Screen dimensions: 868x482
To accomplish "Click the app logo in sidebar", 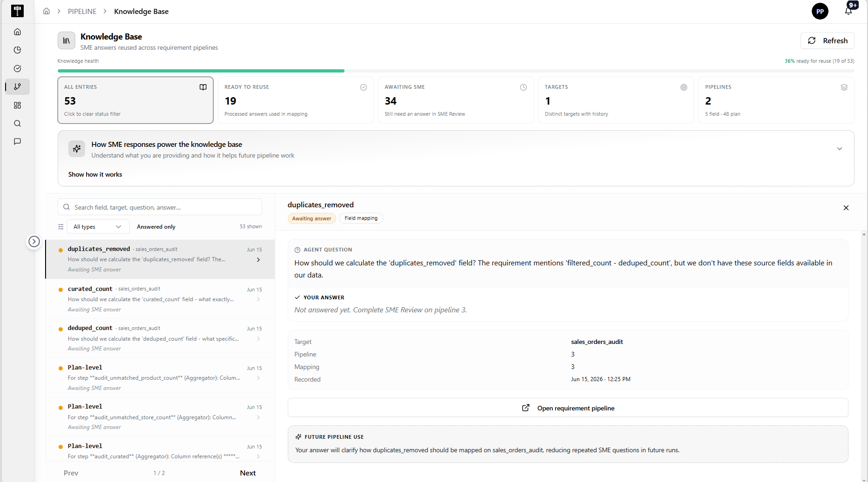I will (17, 11).
